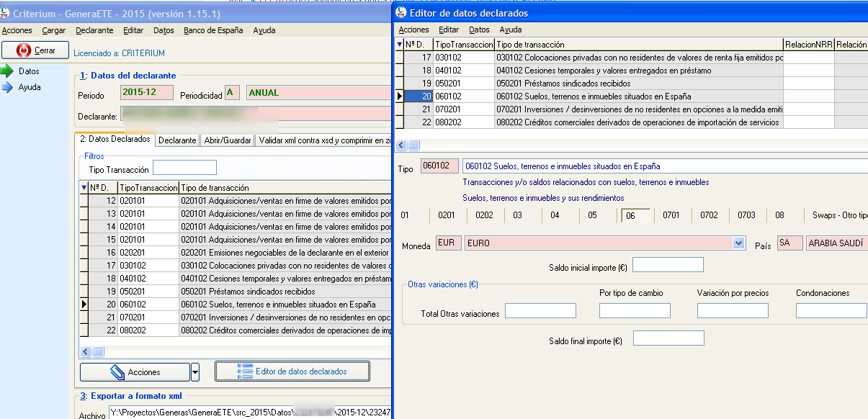Click the Variación por precios field
The width and height of the screenshot is (868, 419).
(x=733, y=311)
